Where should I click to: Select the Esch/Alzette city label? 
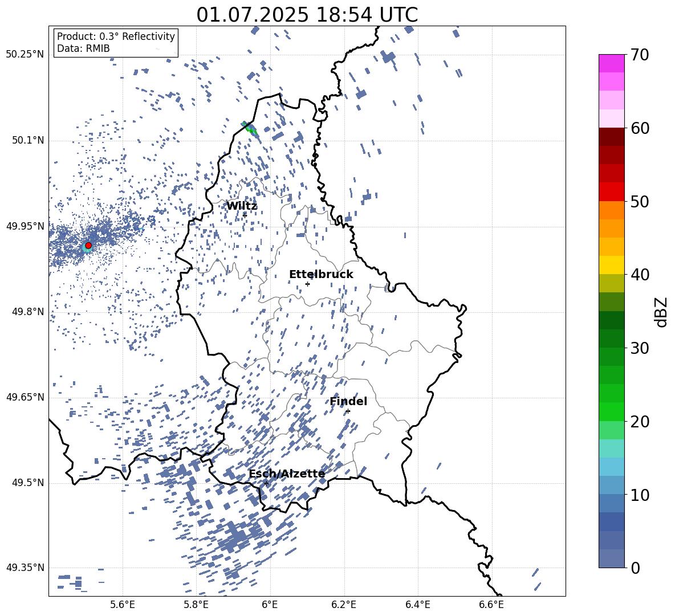287,474
